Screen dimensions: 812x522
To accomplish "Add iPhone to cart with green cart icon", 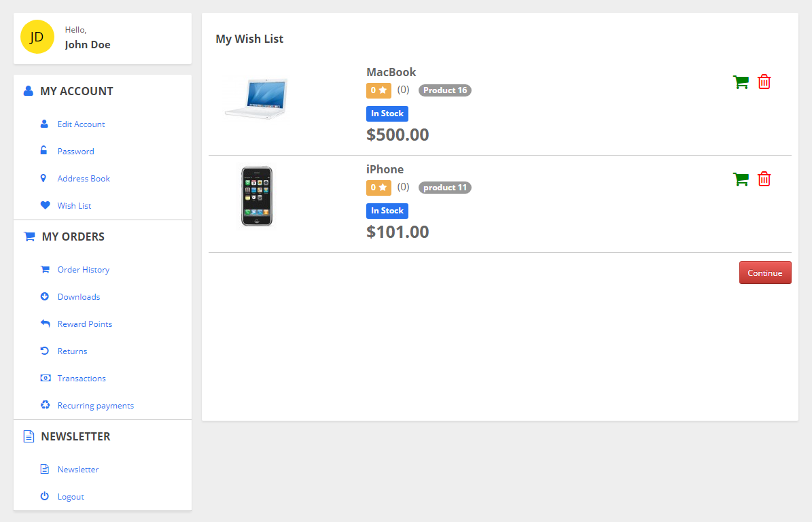I will tap(741, 179).
